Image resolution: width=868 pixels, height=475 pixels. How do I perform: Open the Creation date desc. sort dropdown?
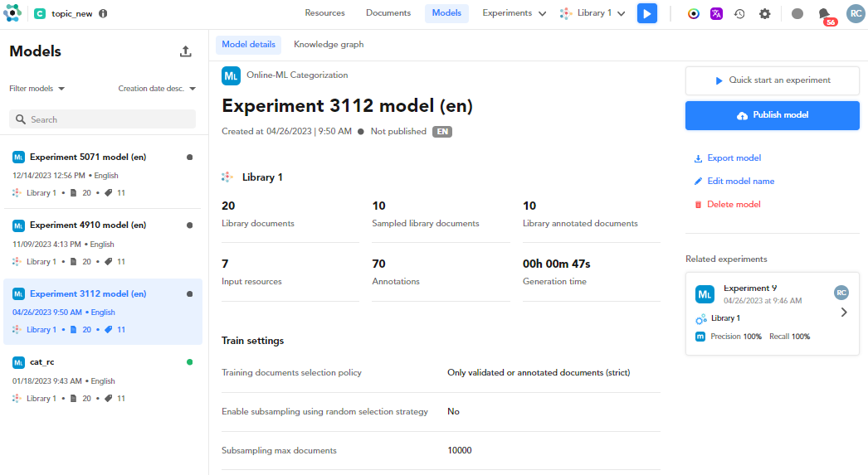click(x=157, y=89)
